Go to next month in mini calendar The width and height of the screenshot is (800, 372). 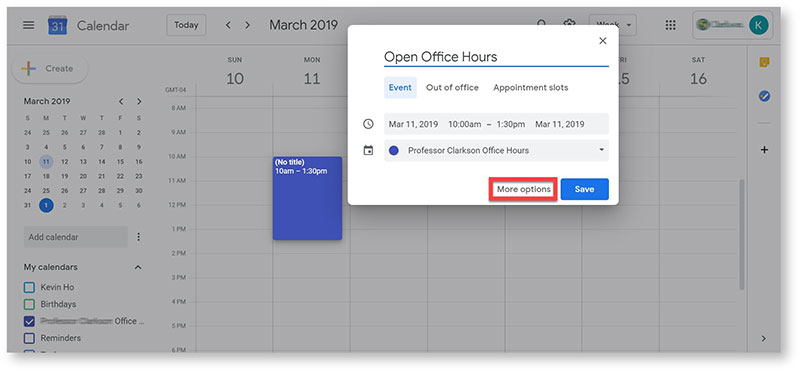click(139, 102)
